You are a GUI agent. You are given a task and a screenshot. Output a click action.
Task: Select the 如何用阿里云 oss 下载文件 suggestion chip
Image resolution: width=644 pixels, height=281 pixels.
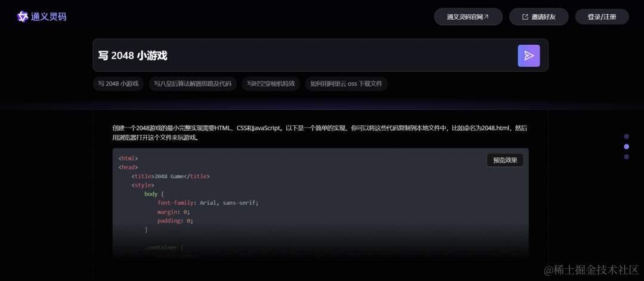coord(346,84)
